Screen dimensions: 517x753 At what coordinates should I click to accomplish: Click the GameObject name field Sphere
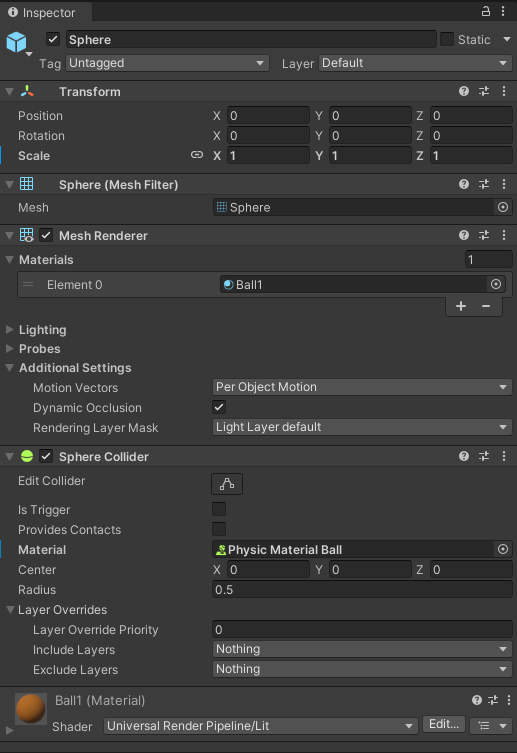(251, 39)
